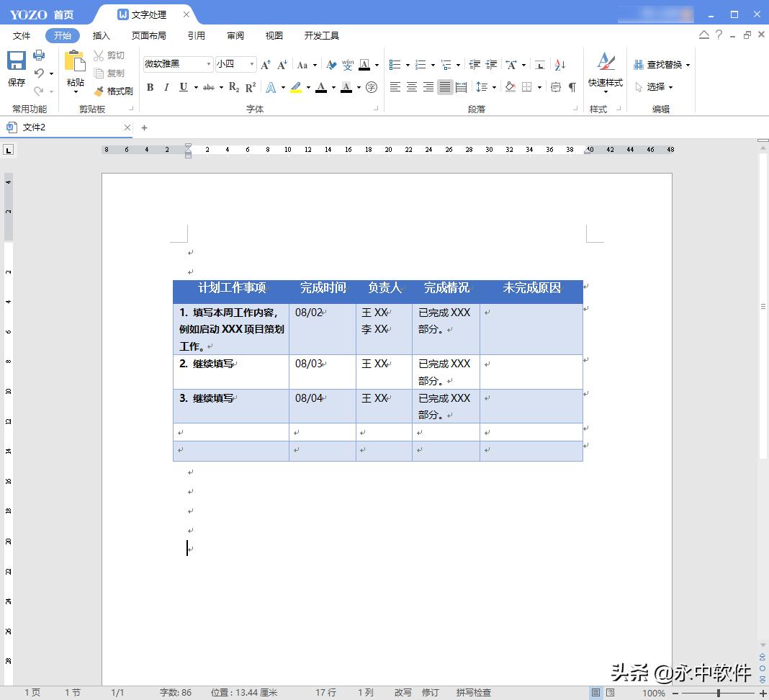Expand the font size dropdown (小四)
Viewport: 769px width, 700px height.
click(x=252, y=65)
